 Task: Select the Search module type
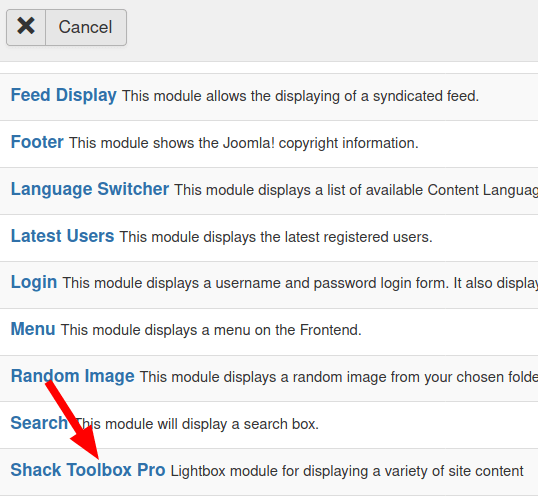point(39,423)
